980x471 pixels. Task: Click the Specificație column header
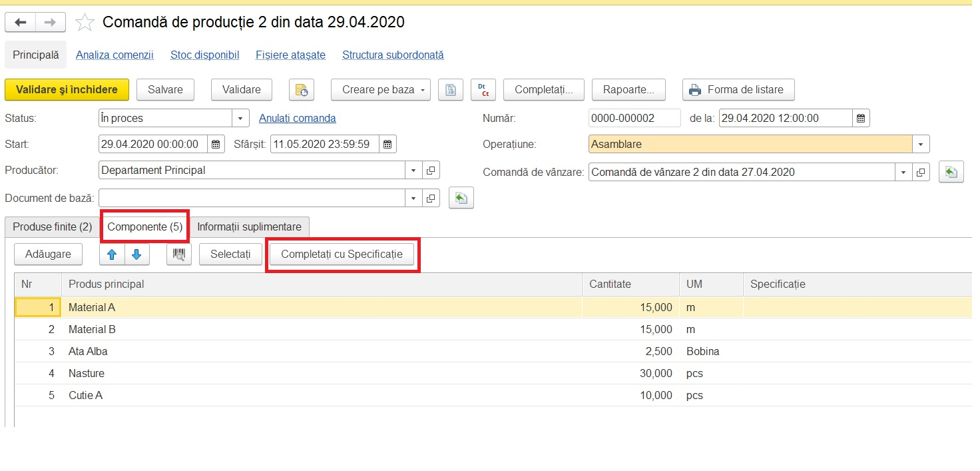click(x=857, y=284)
